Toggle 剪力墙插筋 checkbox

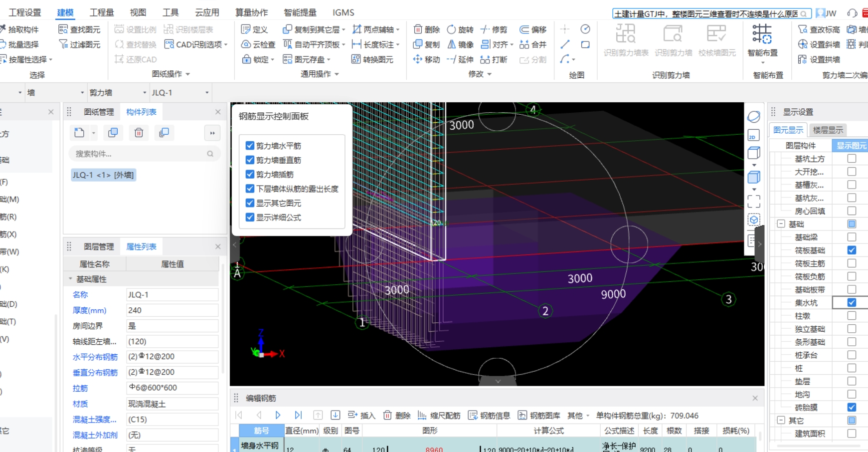click(250, 175)
